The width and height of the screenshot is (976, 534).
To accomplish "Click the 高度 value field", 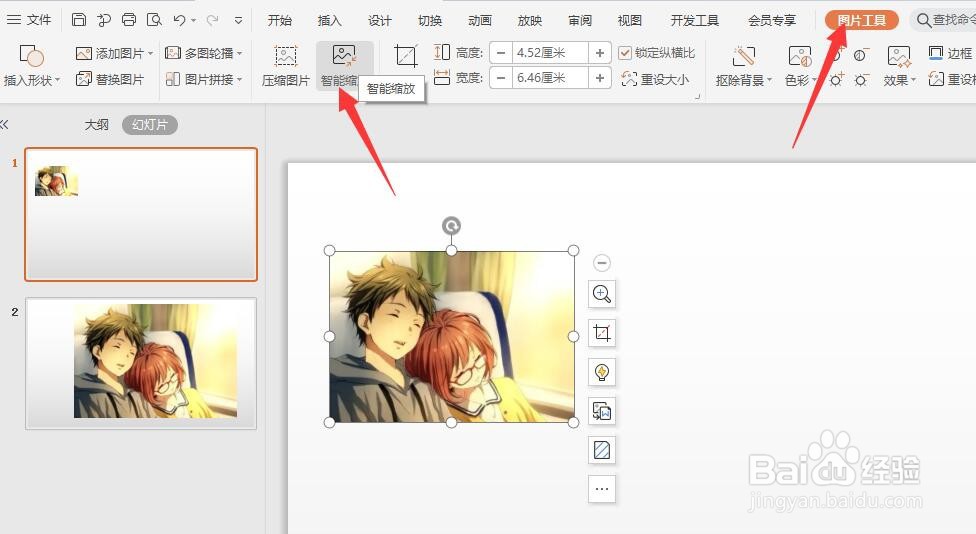I will click(551, 53).
